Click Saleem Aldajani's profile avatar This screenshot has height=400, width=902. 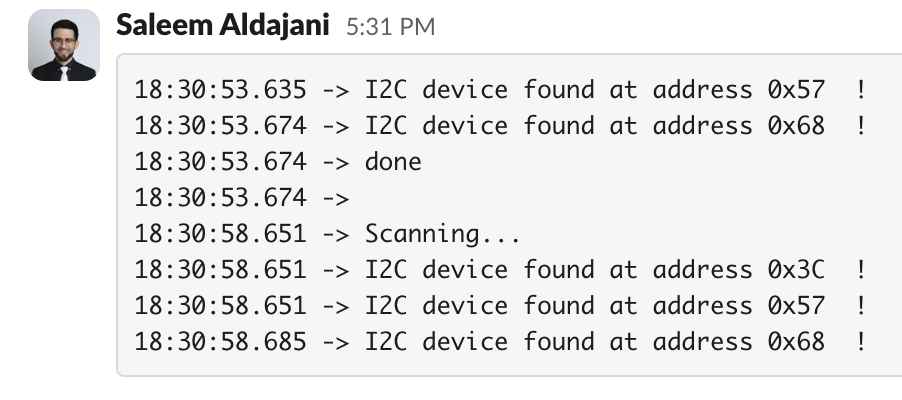coord(64,45)
